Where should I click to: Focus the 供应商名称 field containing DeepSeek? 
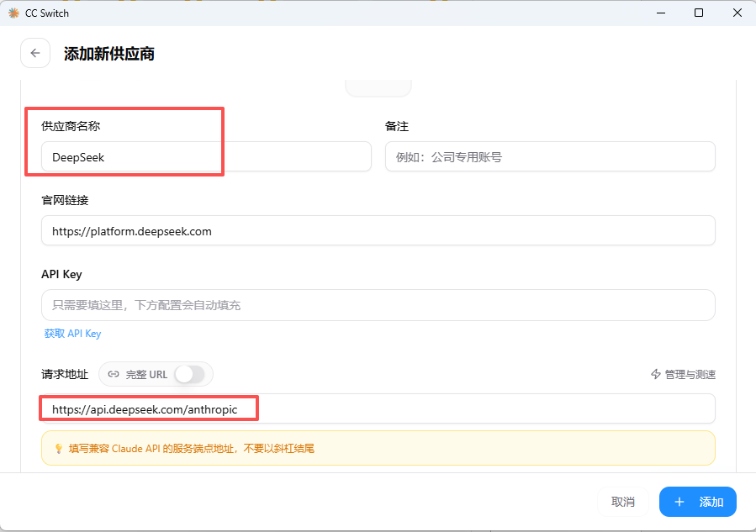coord(206,156)
